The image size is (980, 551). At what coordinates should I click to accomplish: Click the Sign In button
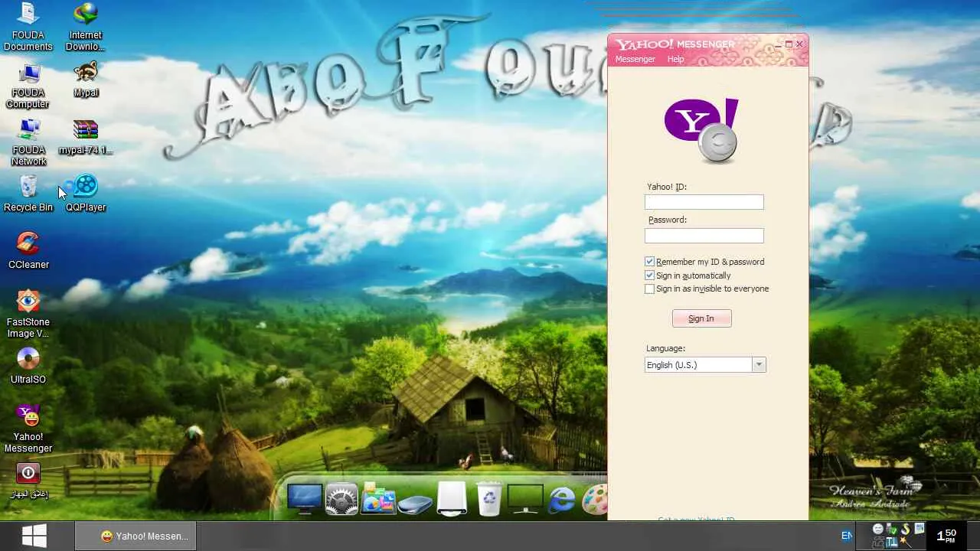point(702,318)
